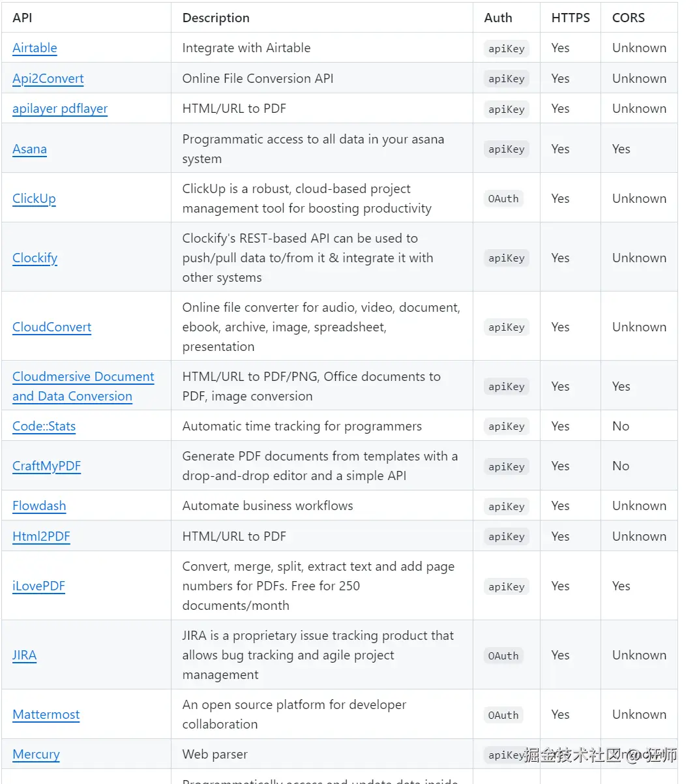Visit the Flowdash link

click(x=39, y=505)
